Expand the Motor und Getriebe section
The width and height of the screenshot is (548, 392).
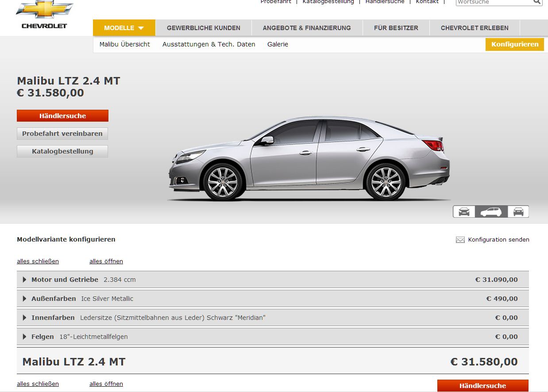coord(25,280)
